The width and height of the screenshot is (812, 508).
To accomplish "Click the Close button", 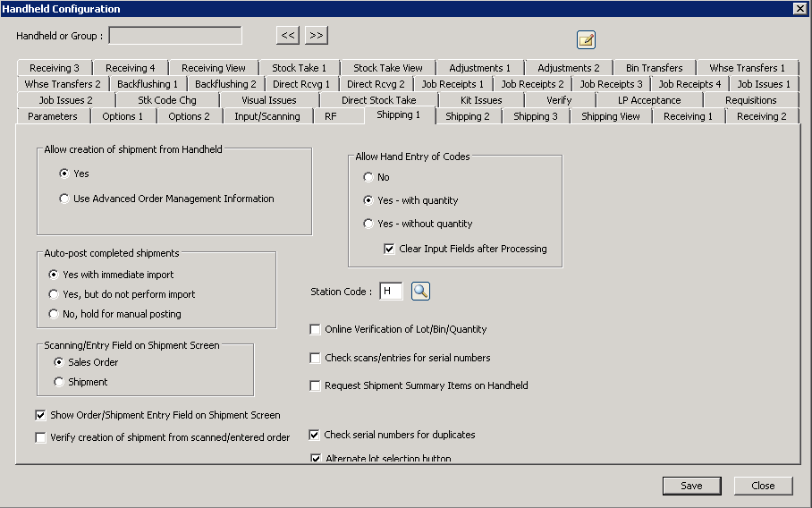I will (763, 486).
